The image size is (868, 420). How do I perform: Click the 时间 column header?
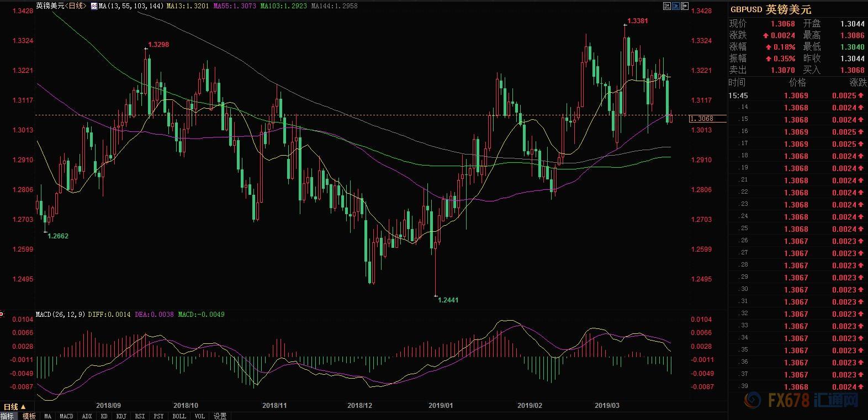point(737,83)
